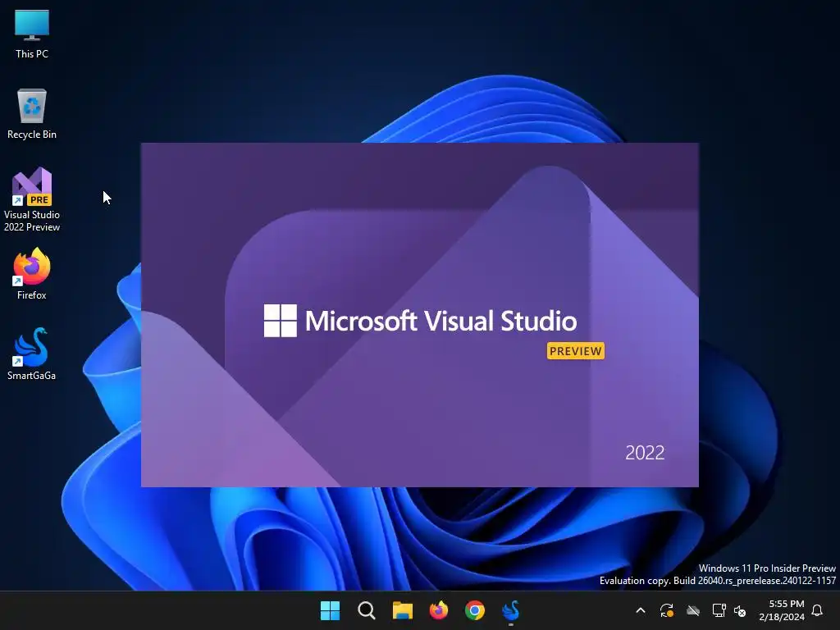Click the OneDrive cloud tray icon

click(x=693, y=610)
